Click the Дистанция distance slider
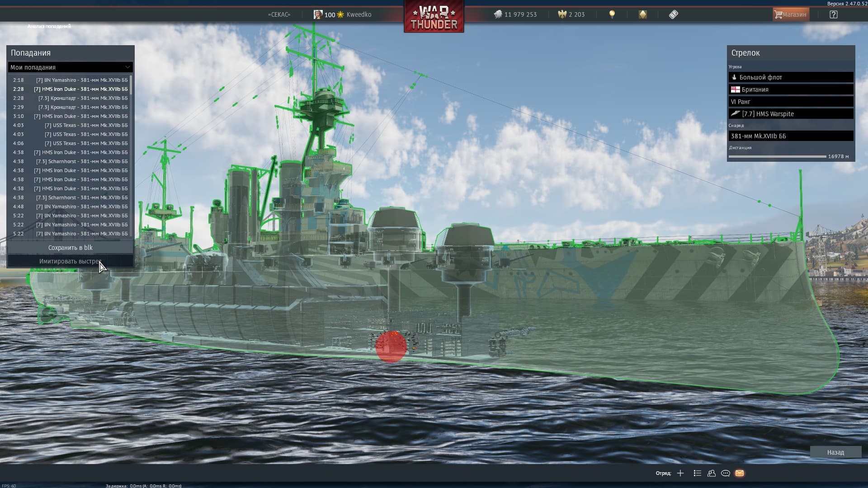Viewport: 868px width, 488px height. tap(777, 156)
